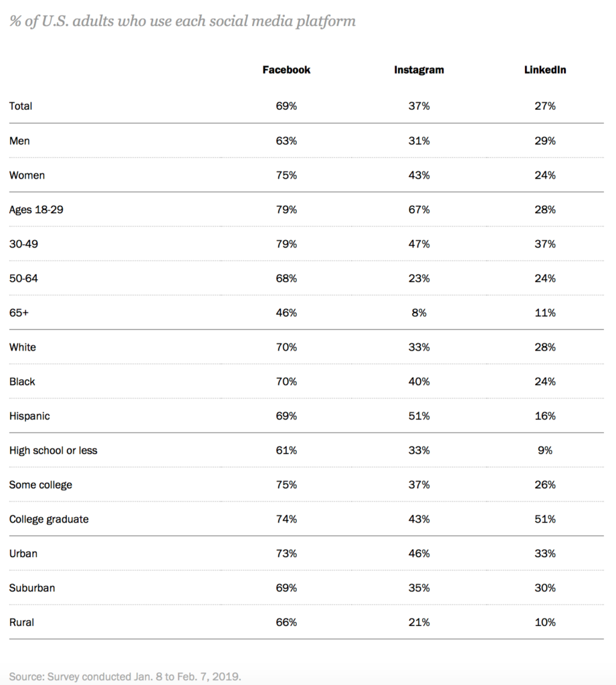Select the High school or less label
The width and height of the screenshot is (616, 685).
coord(53,450)
